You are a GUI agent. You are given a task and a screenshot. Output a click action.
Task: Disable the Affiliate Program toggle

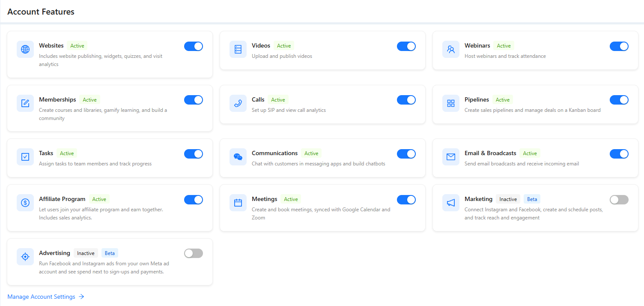tap(194, 200)
